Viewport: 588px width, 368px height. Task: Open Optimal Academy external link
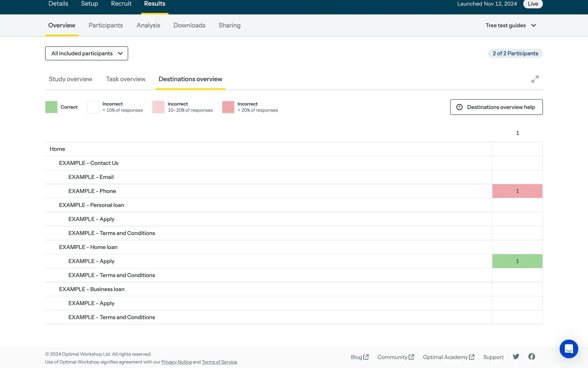pos(448,357)
